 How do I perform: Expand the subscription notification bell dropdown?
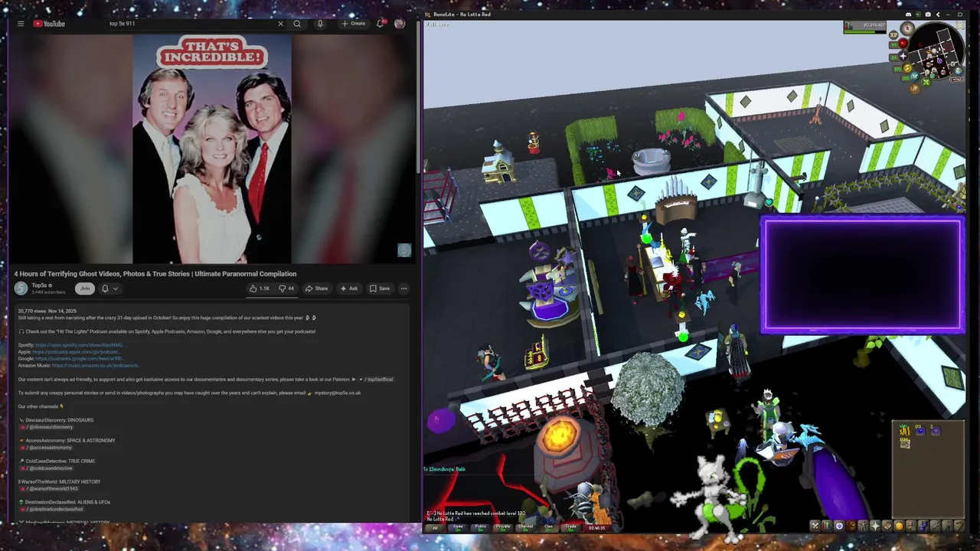[x=109, y=289]
